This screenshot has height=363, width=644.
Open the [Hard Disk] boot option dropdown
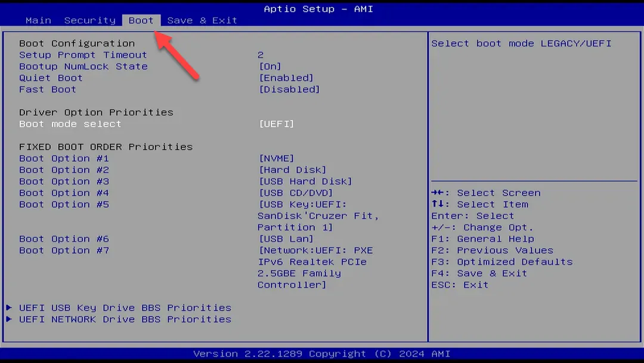click(292, 170)
